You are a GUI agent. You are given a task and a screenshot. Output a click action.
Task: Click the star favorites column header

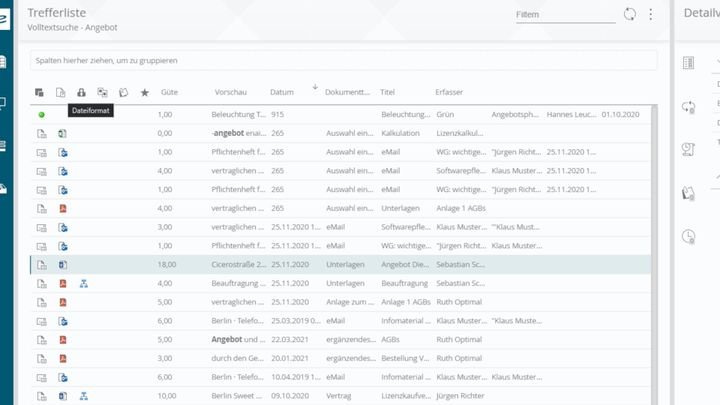tap(144, 92)
